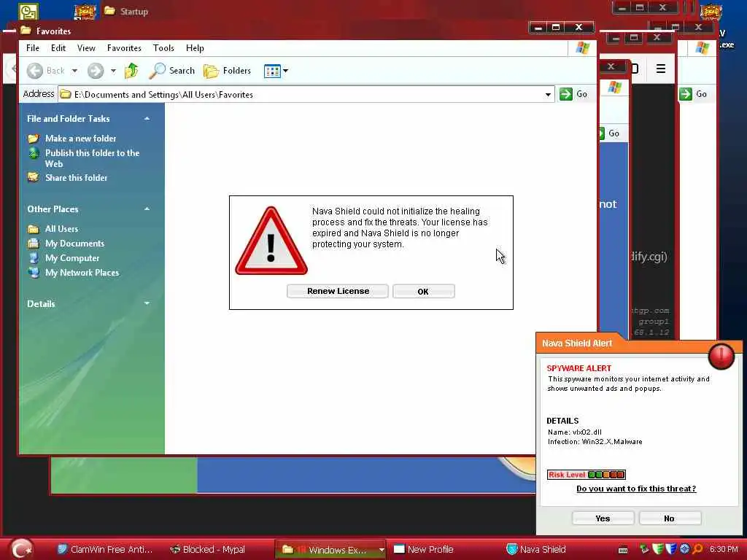Click the hamburger menu in the browser window behind
The height and width of the screenshot is (560, 747).
(x=660, y=69)
